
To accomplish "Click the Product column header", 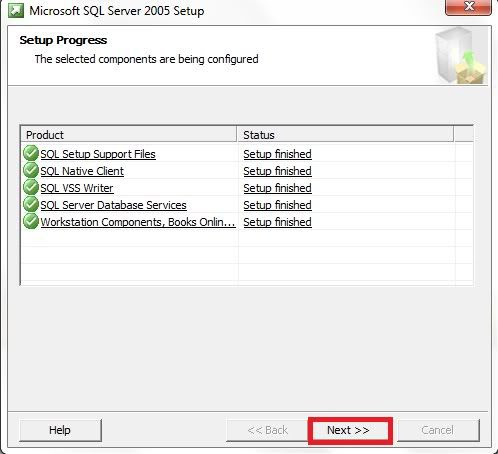I will tap(129, 135).
